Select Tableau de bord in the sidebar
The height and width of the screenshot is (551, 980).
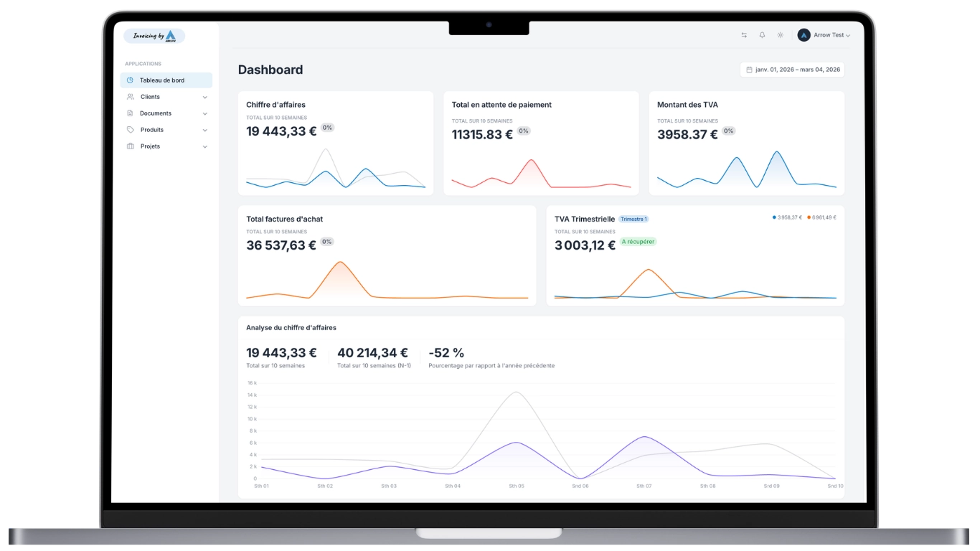162,80
